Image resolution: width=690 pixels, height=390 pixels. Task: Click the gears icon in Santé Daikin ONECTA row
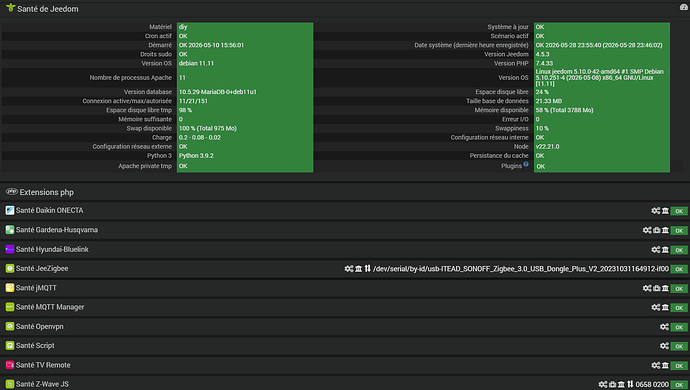point(656,211)
